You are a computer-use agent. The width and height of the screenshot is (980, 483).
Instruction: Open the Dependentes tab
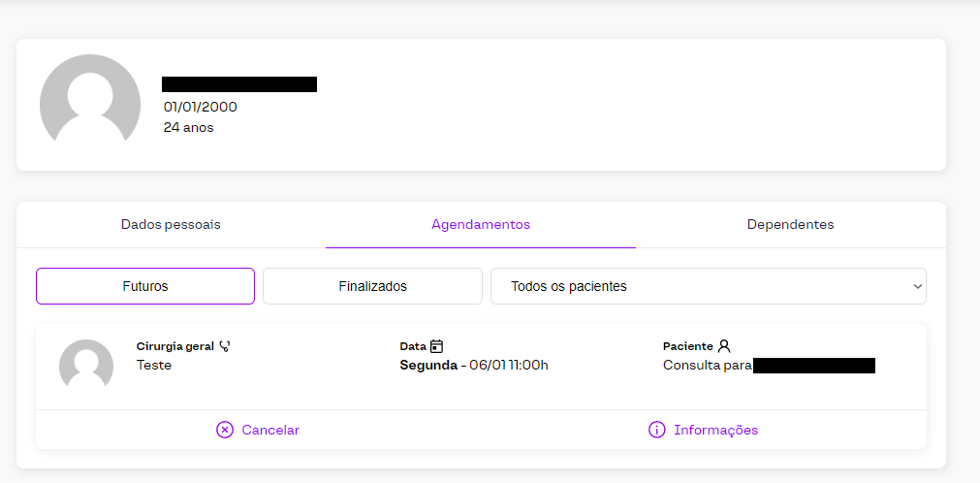(x=790, y=225)
